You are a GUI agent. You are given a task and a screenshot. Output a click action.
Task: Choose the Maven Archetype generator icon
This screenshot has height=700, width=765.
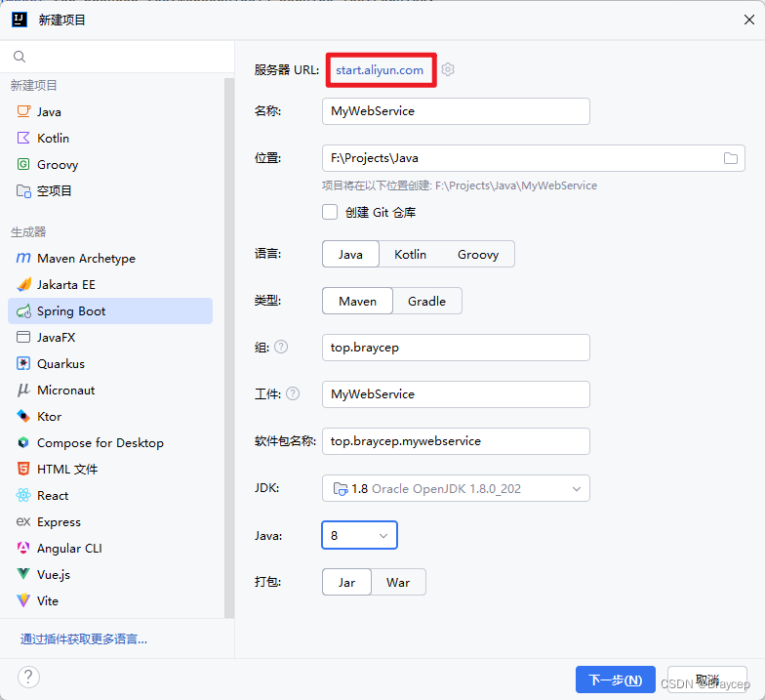click(23, 258)
